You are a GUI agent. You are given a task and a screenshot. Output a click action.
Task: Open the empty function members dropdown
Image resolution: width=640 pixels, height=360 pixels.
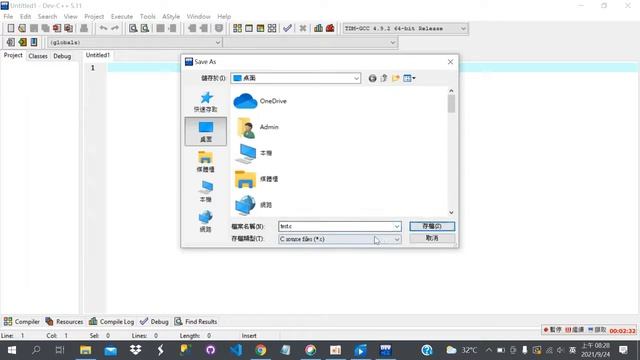(x=311, y=42)
